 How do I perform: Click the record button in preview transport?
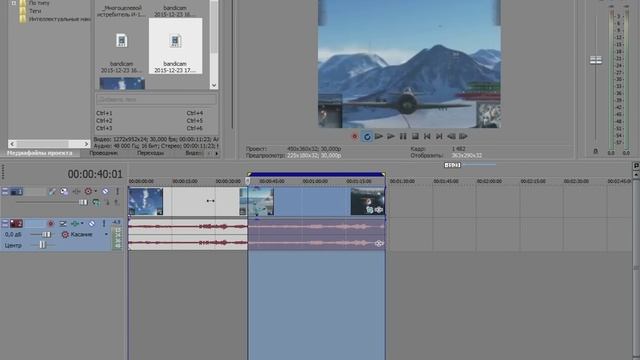tap(355, 137)
